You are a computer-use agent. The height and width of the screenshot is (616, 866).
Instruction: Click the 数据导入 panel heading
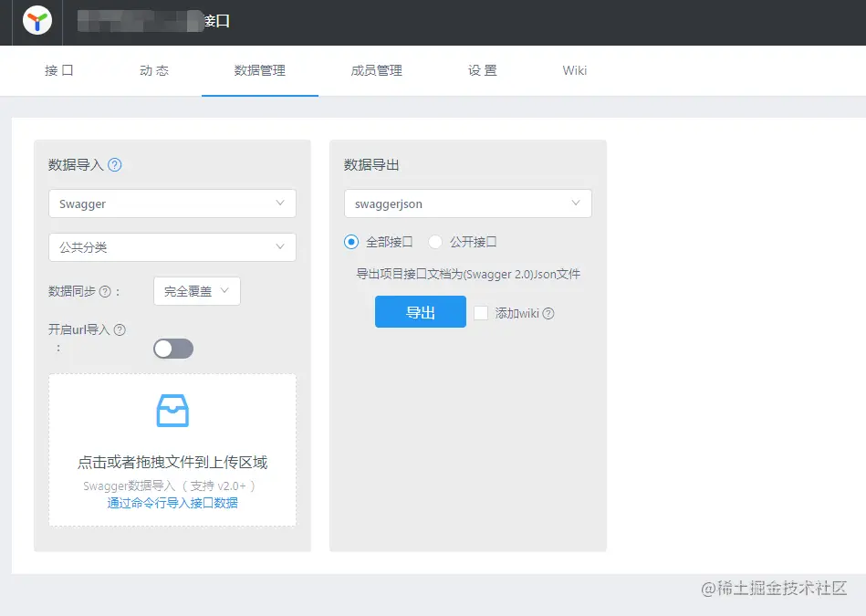pyautogui.click(x=76, y=164)
